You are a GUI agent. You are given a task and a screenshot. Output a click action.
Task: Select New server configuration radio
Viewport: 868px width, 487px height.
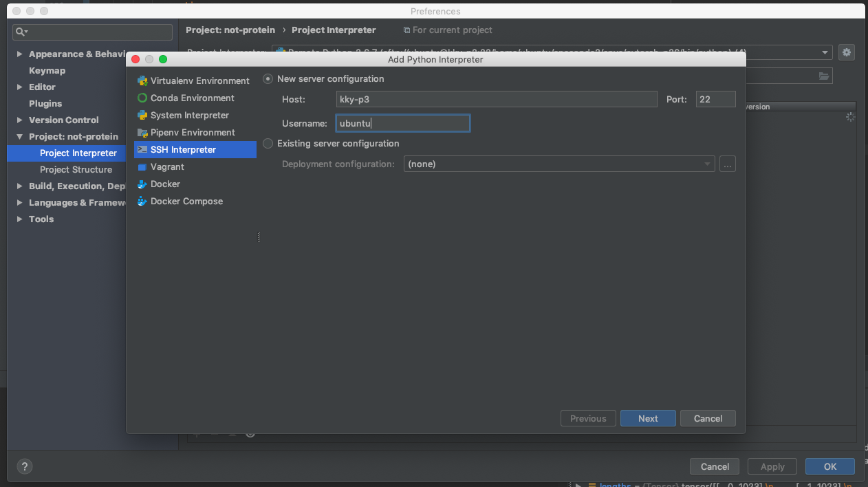[268, 78]
